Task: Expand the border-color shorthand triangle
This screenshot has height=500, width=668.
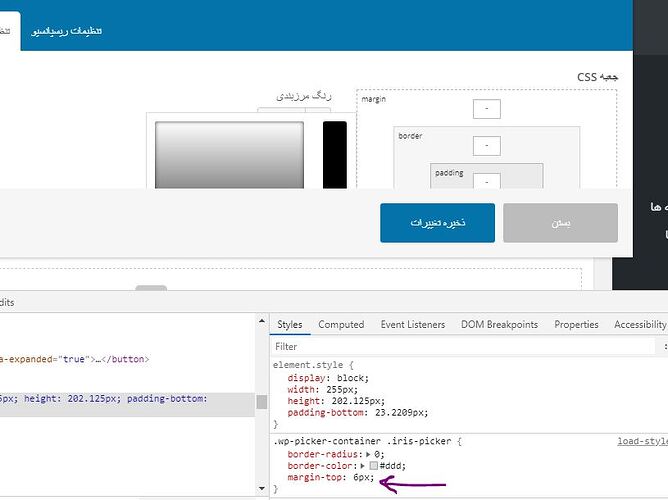Action: [363, 466]
